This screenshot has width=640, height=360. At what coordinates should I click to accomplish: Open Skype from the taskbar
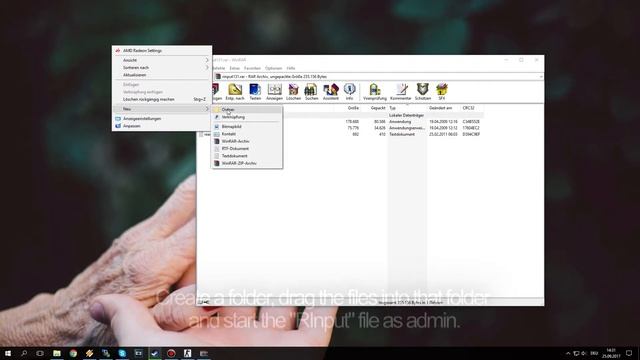pyautogui.click(x=122, y=353)
